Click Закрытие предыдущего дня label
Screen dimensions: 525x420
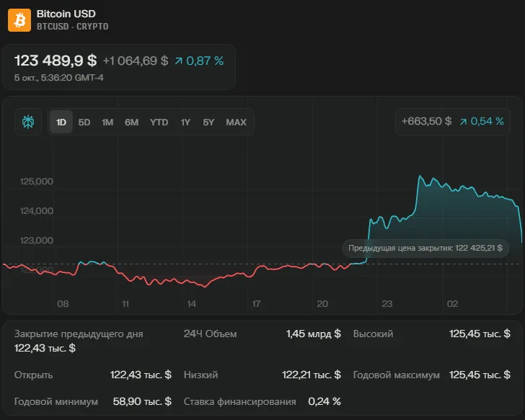tap(79, 334)
